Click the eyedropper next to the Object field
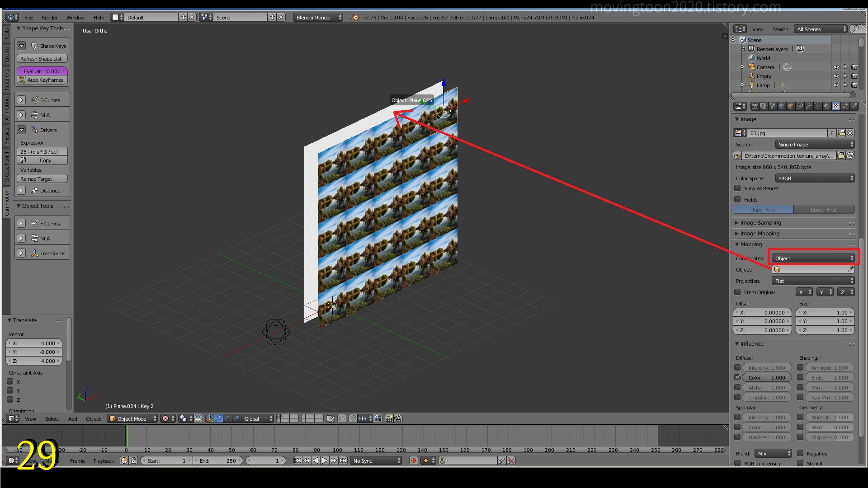Screen dimensions: 868x488 point(850,269)
